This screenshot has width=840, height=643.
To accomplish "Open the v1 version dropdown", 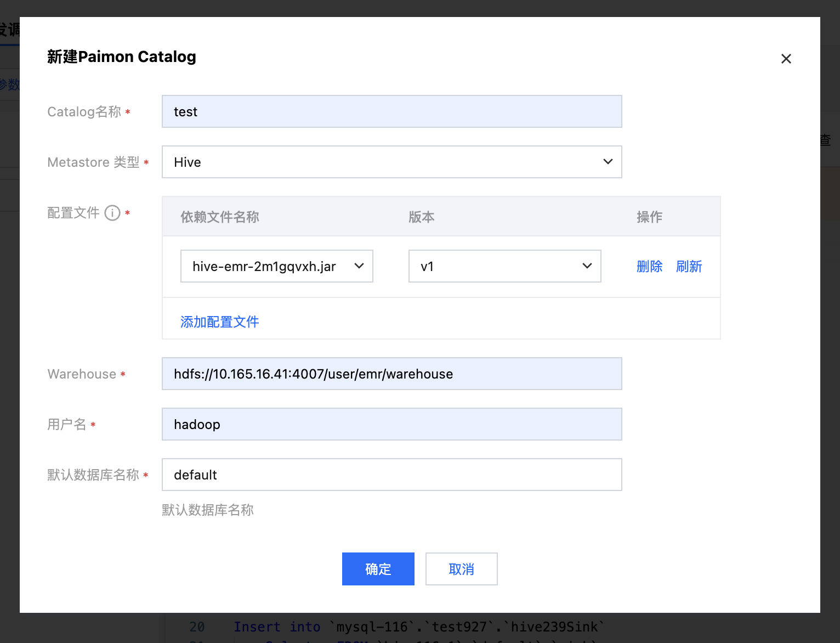I will click(504, 266).
